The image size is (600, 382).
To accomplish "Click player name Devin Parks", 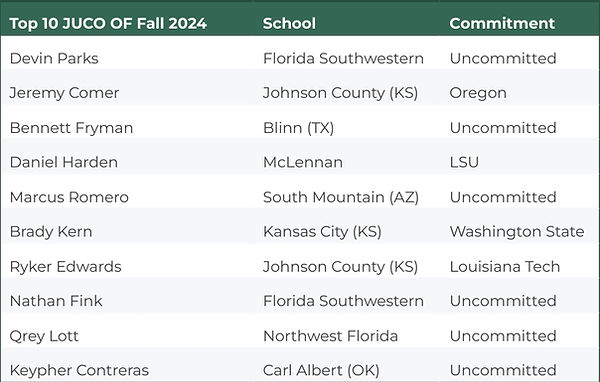I will 54,59.
